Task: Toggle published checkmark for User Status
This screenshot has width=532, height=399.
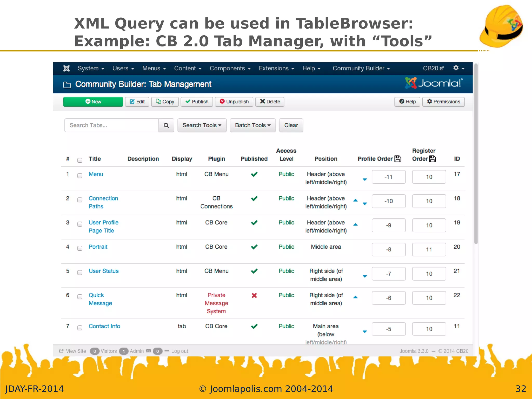Action: [254, 271]
